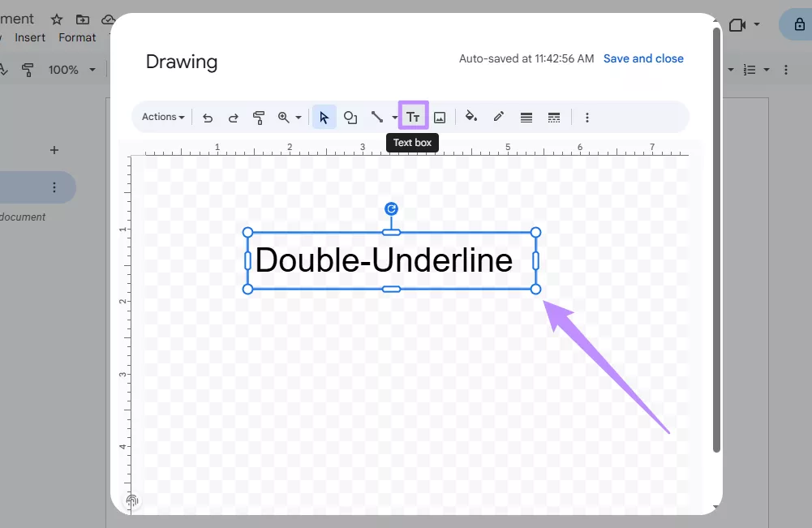Select the Text box tool
Image resolution: width=812 pixels, height=528 pixels.
point(413,116)
